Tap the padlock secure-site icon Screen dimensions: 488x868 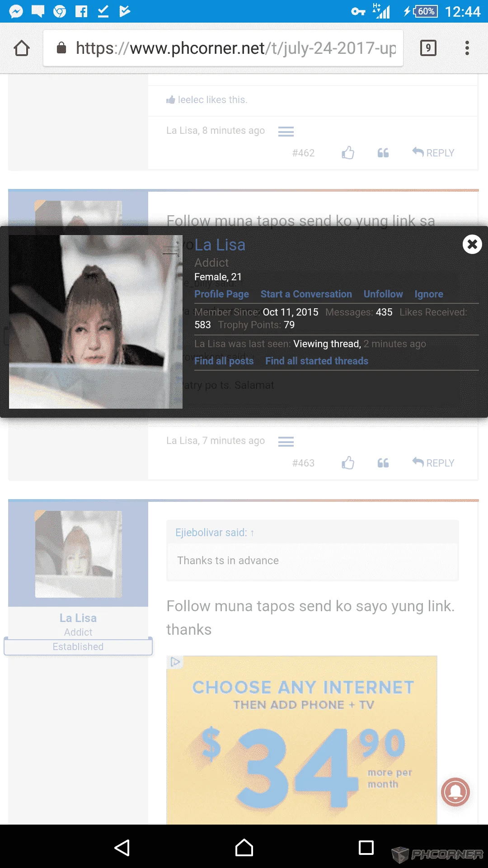[61, 47]
